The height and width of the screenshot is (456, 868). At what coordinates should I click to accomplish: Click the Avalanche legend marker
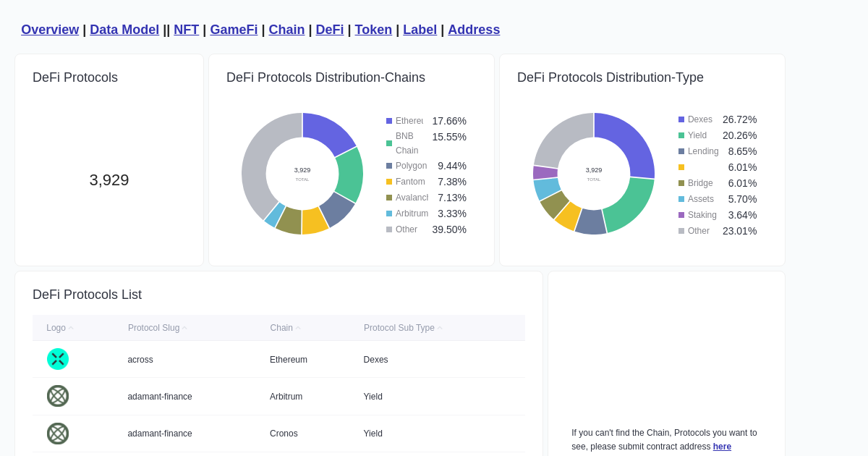tap(388, 198)
